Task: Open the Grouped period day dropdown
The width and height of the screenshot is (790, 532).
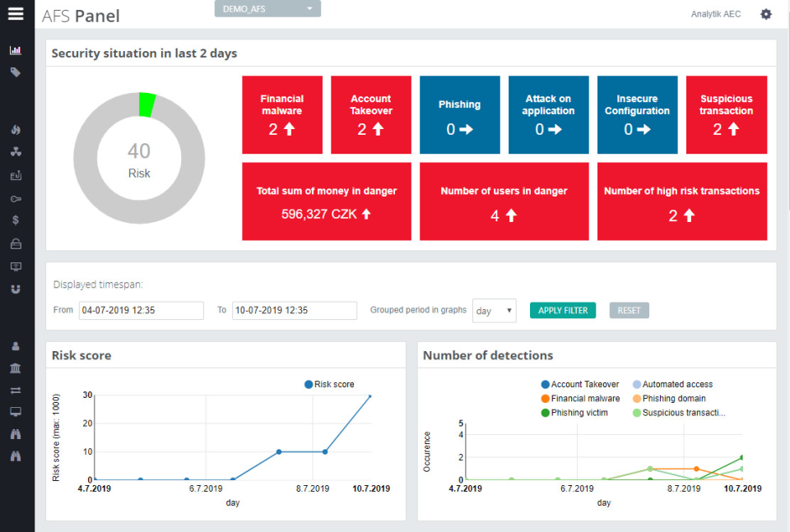Action: tap(495, 311)
